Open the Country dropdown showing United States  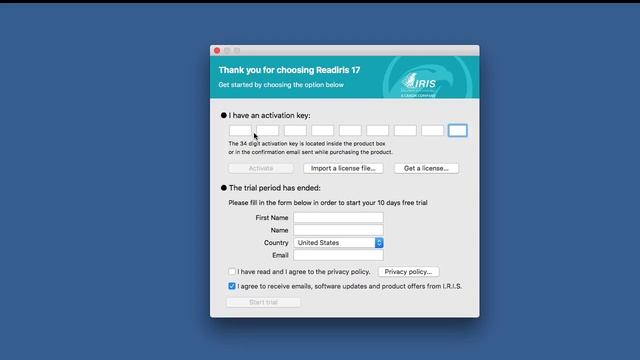click(338, 242)
